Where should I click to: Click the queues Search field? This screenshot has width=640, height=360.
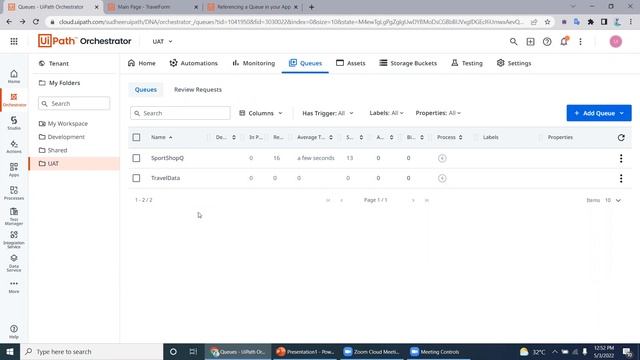[180, 113]
